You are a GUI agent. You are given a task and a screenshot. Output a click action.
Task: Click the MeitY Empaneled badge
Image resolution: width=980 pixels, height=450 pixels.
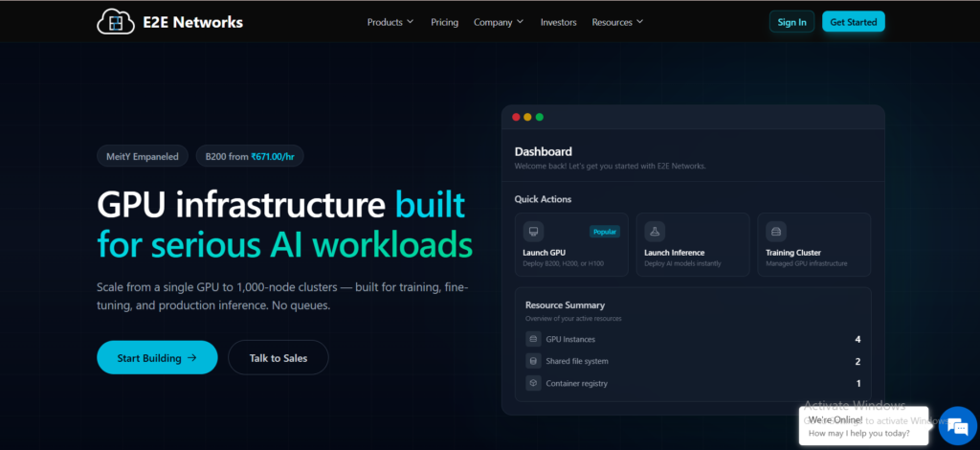click(x=142, y=156)
